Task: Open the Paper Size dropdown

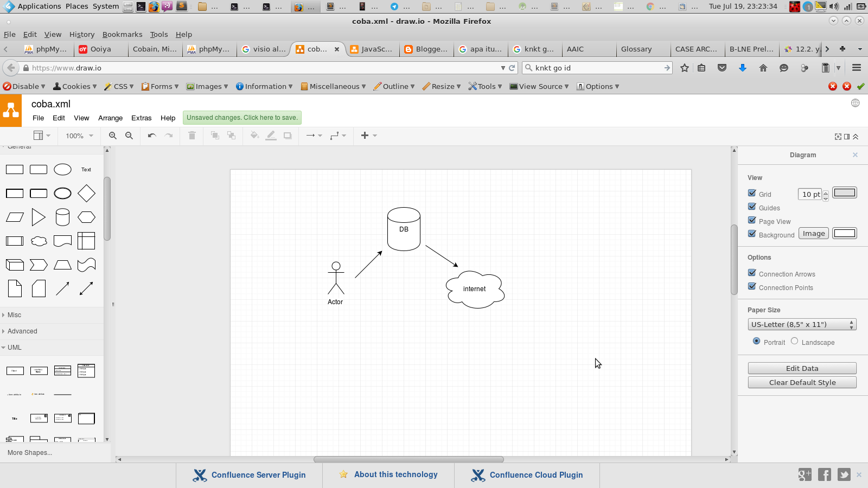Action: 802,324
